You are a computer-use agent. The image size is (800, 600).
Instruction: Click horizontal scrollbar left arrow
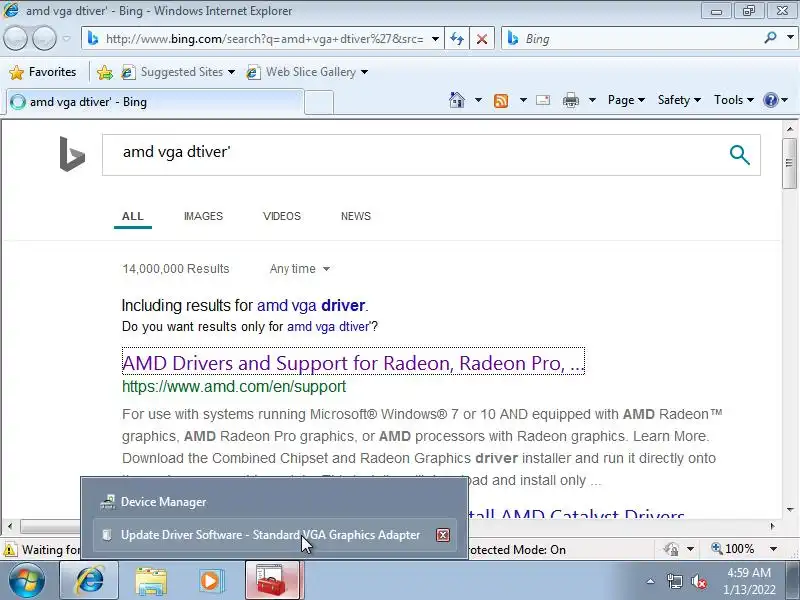click(x=10, y=526)
